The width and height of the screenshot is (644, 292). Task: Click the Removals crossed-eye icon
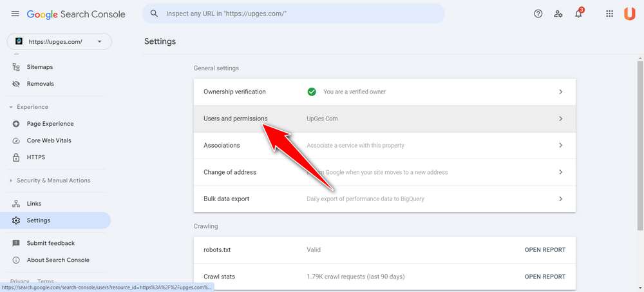16,84
